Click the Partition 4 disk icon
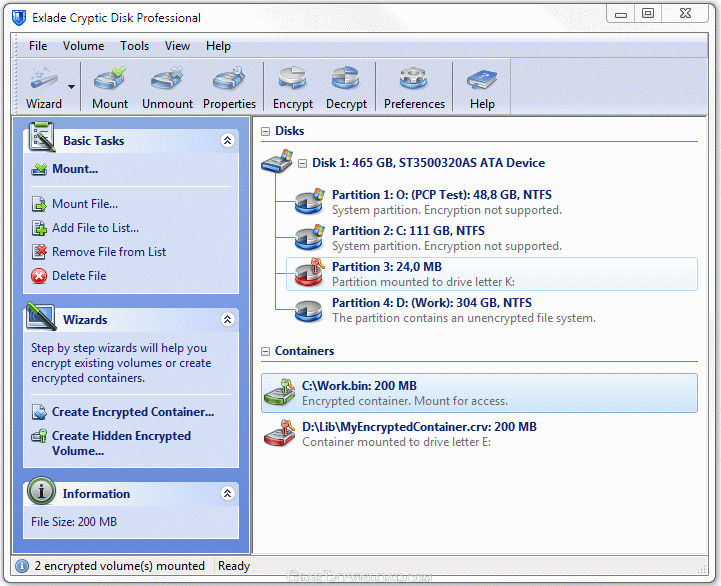Image resolution: width=721 pixels, height=586 pixels. [308, 311]
